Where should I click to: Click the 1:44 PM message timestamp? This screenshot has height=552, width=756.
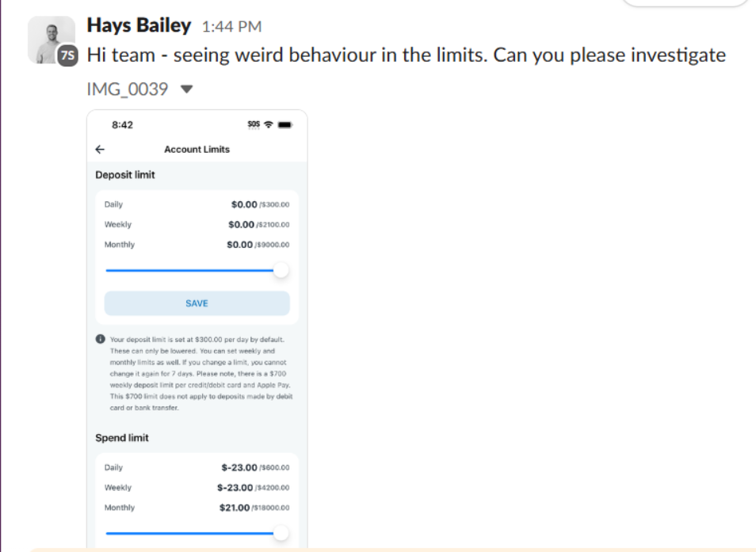click(231, 26)
